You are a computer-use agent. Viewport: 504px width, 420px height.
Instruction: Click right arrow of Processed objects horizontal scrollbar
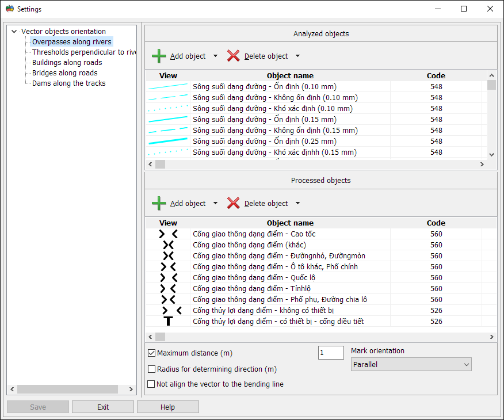click(x=491, y=337)
